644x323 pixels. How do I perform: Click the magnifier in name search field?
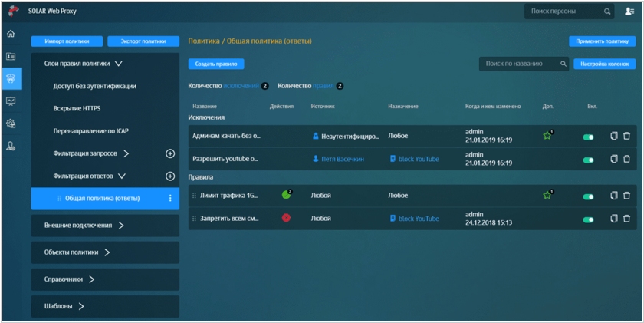(563, 64)
